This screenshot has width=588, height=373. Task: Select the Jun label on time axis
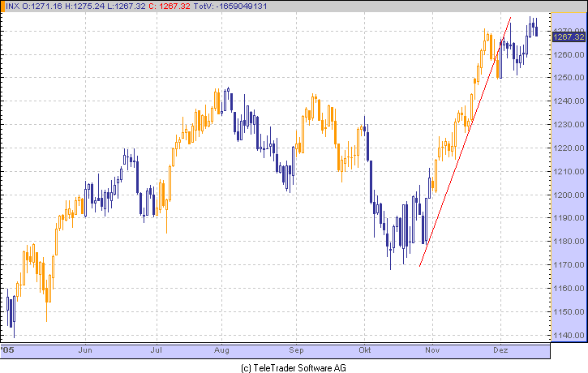click(85, 350)
